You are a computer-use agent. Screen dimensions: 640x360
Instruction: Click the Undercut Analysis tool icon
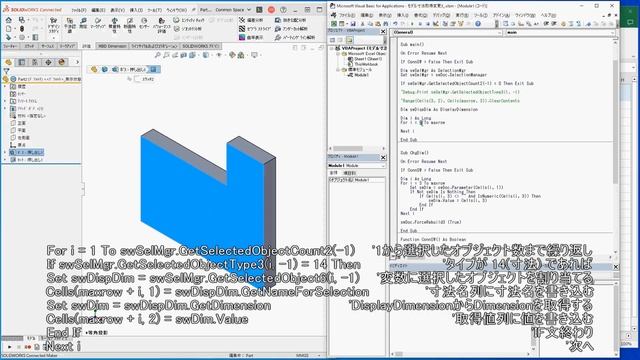(278, 29)
